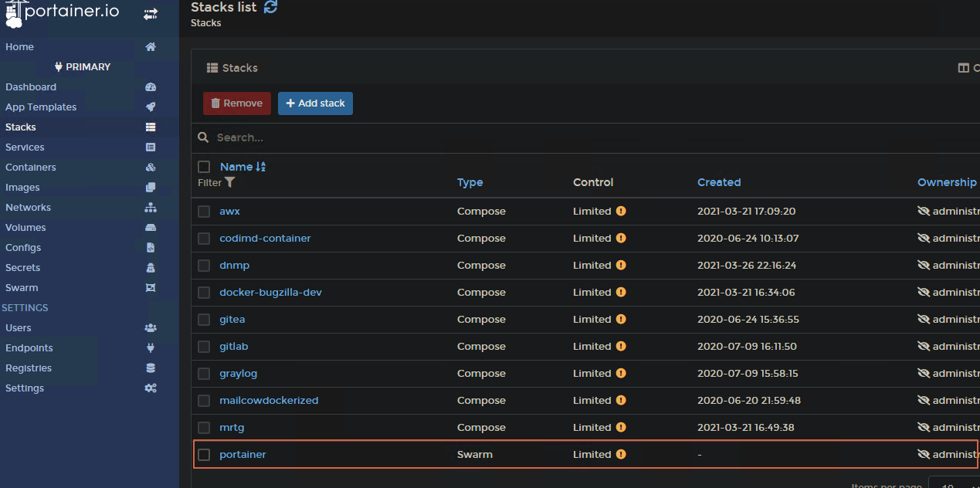Open the Filter funnel icon under Name
The width and height of the screenshot is (980, 488).
point(230,183)
